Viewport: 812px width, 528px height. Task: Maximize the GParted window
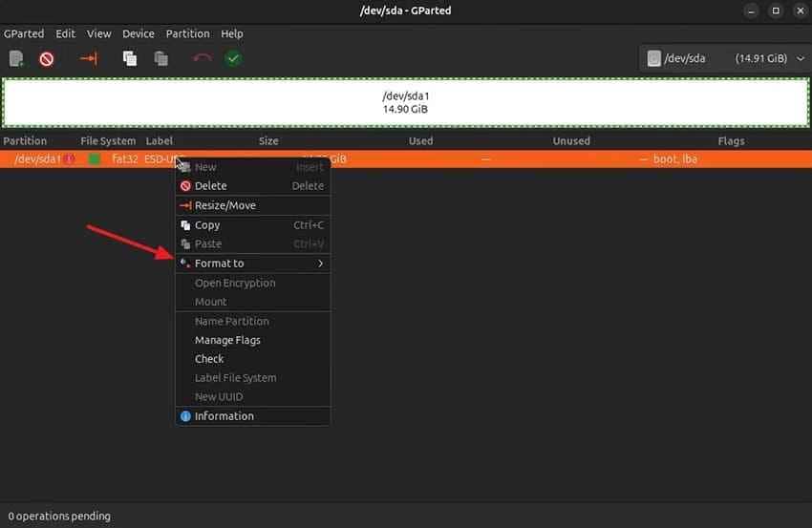pyautogui.click(x=776, y=11)
